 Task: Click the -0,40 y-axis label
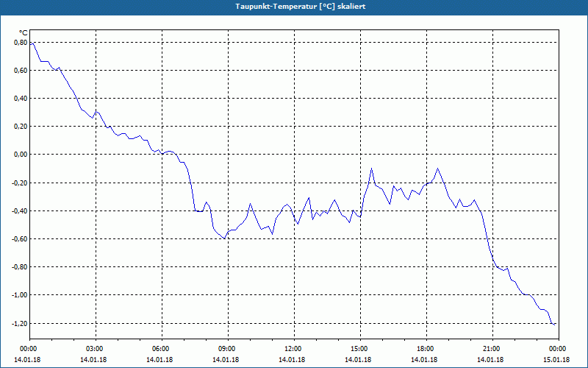point(19,211)
